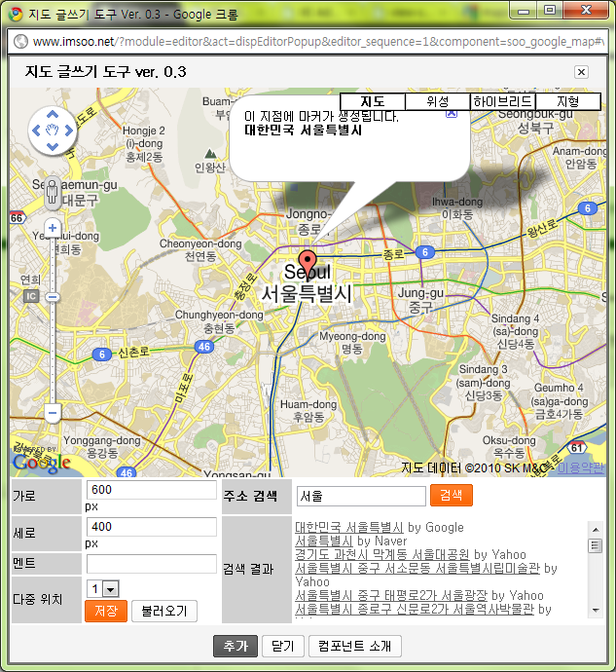616x672 pixels.
Task: Click the 세로 height input field
Action: point(152,527)
